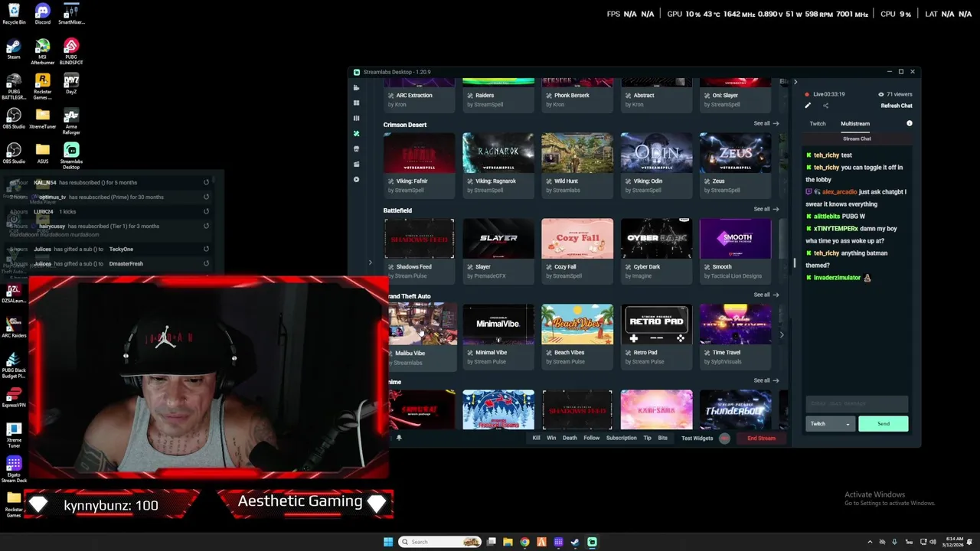This screenshot has width=980, height=551.
Task: Click the eye icon beside 71 viewers
Action: tap(881, 94)
